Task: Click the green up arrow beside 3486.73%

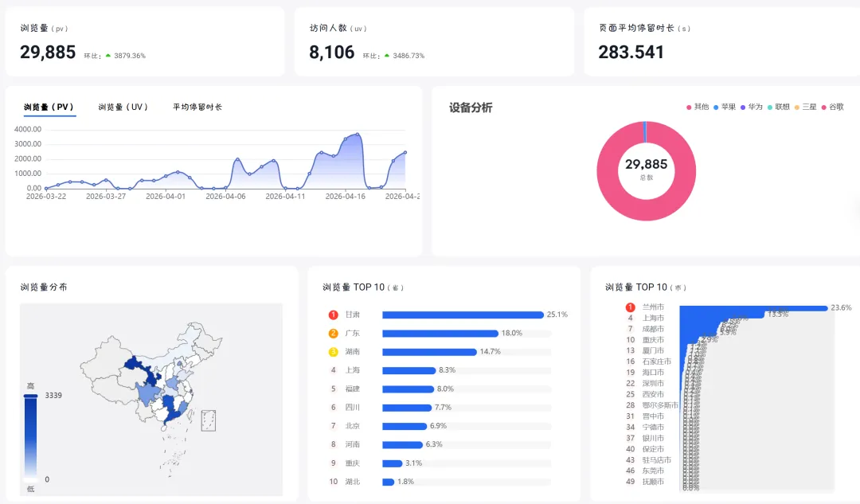Action: tap(387, 56)
